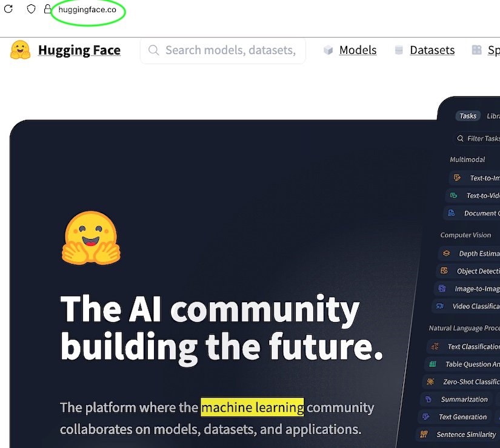Select the Summarization task tag
This screenshot has height=448, width=500.
coord(457,399)
